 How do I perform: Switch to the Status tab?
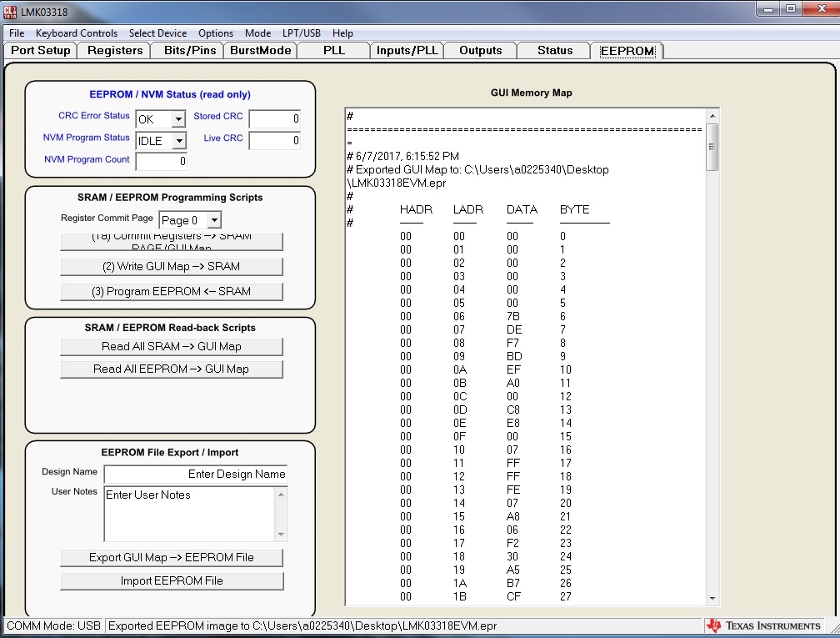point(555,50)
